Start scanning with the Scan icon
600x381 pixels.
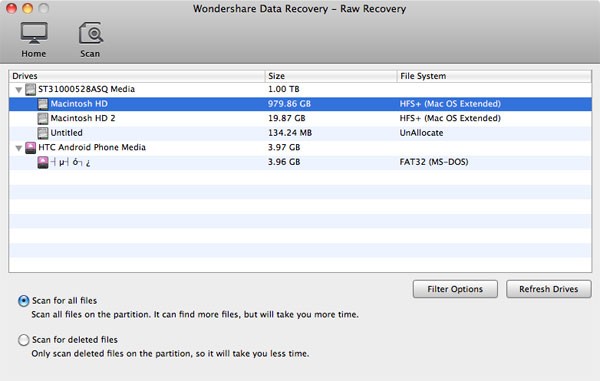(91, 34)
